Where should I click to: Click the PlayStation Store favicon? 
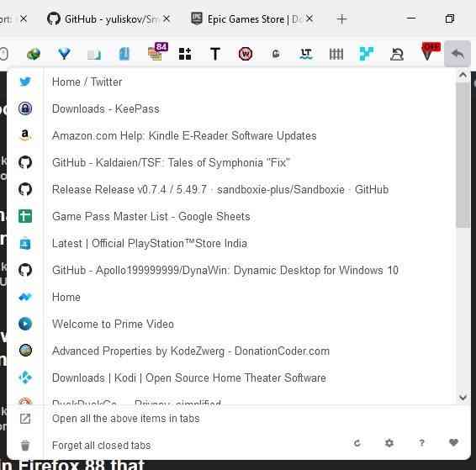[x=25, y=243]
